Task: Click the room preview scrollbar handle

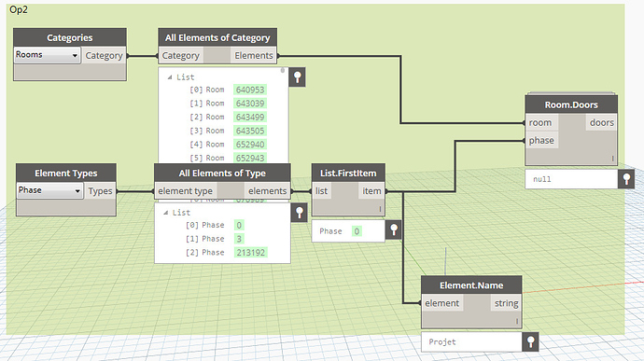Action: [x=283, y=71]
